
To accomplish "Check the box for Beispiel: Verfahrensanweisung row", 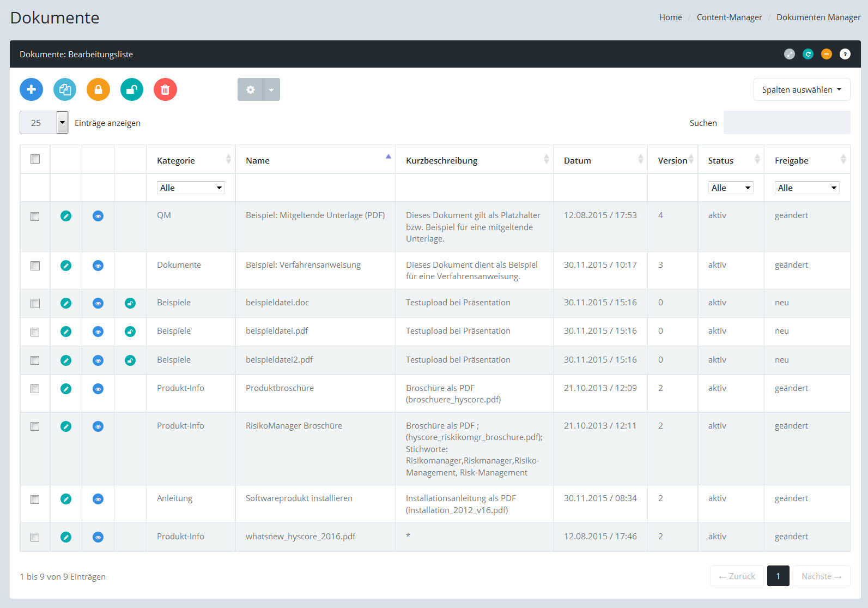I will pyautogui.click(x=35, y=266).
